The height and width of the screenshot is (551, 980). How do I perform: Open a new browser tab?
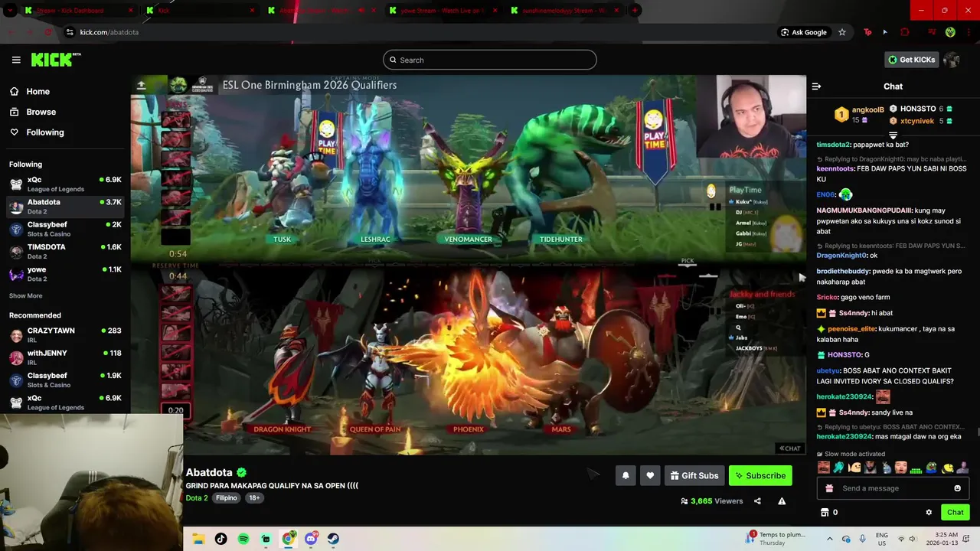pos(635,11)
